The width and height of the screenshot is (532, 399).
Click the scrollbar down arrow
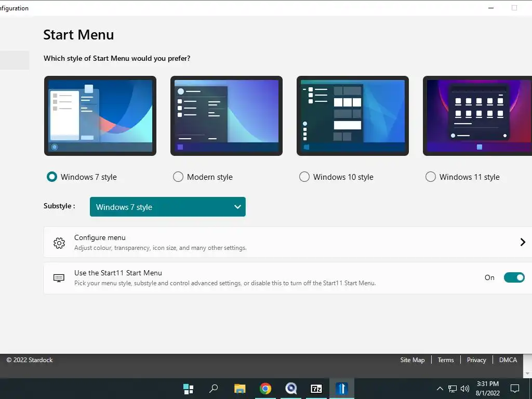pos(527,374)
